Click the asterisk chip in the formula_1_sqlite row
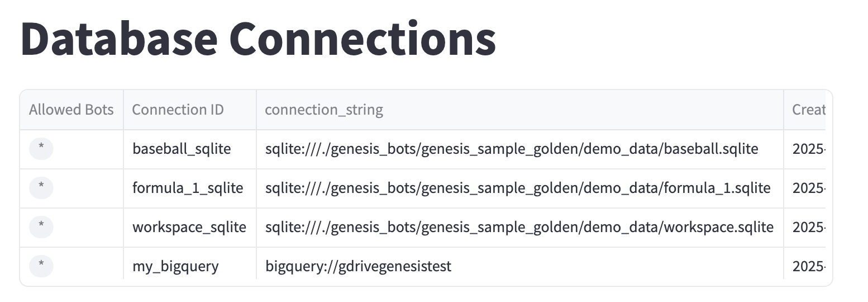Screen dimensions: 868x302 point(41,188)
